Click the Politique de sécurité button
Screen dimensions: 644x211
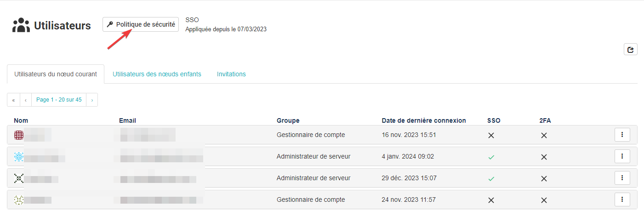[x=141, y=24]
